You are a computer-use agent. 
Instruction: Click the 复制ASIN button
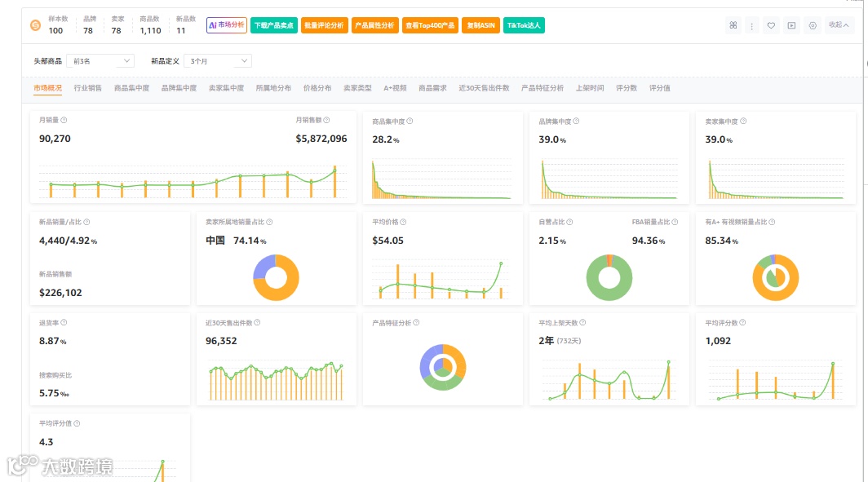[x=480, y=25]
